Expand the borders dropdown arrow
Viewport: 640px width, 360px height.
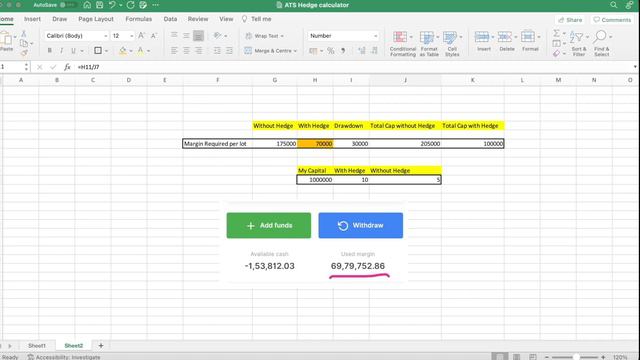(107, 51)
